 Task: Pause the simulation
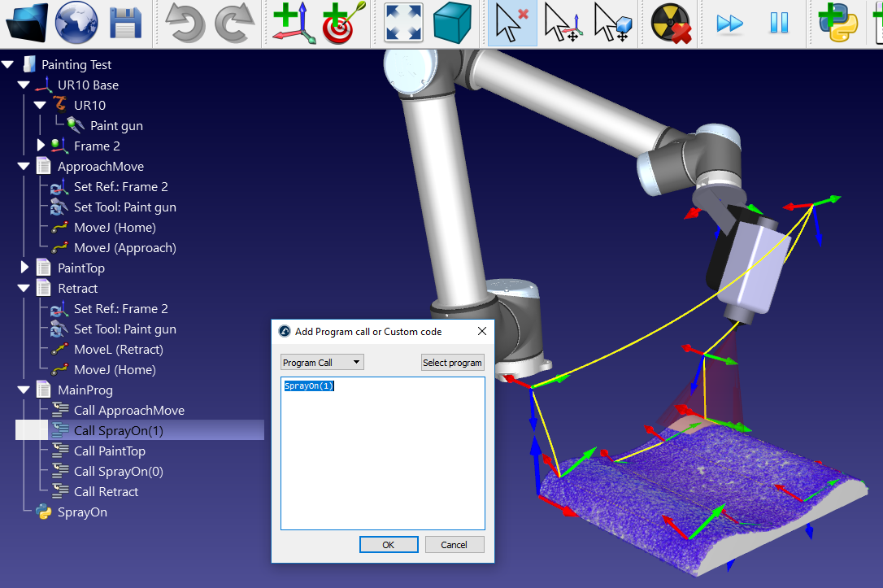(779, 23)
